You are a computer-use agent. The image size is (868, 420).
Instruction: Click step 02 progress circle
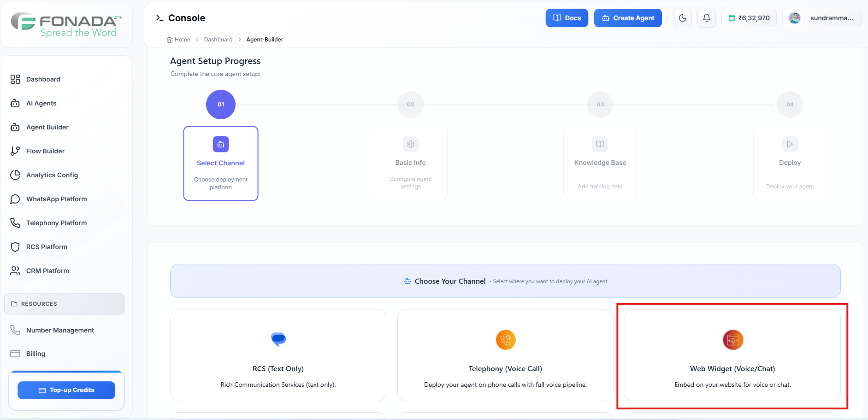[x=410, y=105]
